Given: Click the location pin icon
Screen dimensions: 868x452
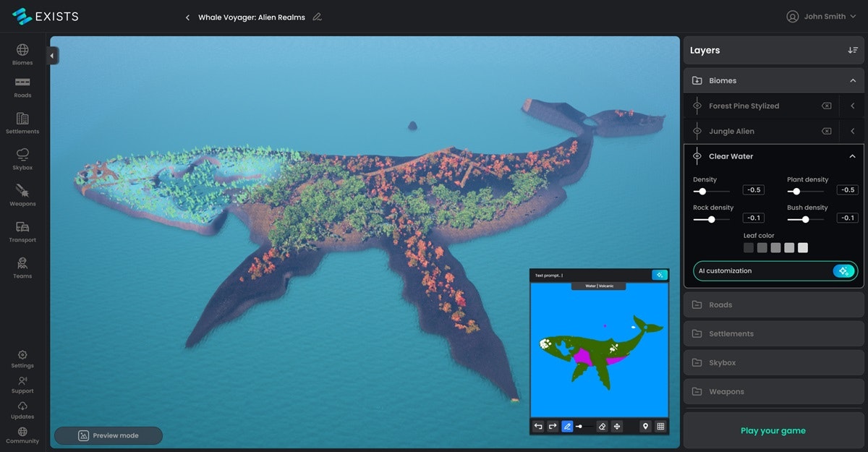Looking at the screenshot, I should click(645, 427).
